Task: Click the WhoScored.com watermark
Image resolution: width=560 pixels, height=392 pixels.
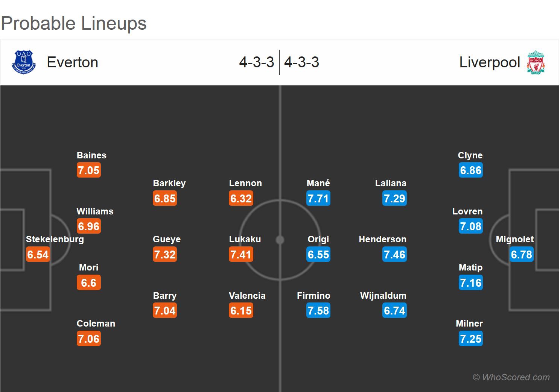Action: tap(511, 377)
